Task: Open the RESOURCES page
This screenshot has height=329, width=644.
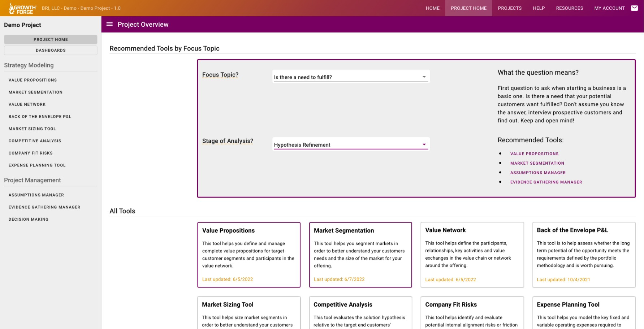Action: [x=570, y=8]
